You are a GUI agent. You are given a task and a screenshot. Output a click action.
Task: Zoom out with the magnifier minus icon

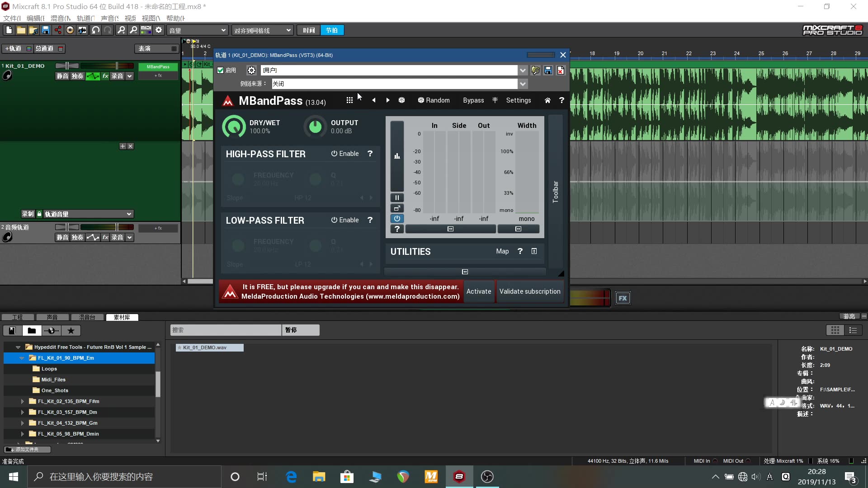point(133,30)
